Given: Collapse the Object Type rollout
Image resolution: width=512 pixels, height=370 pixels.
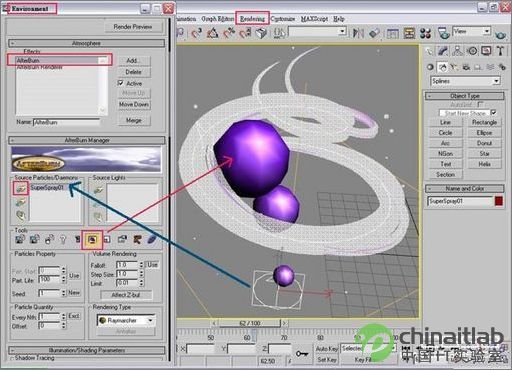Looking at the screenshot, I should pos(464,96).
